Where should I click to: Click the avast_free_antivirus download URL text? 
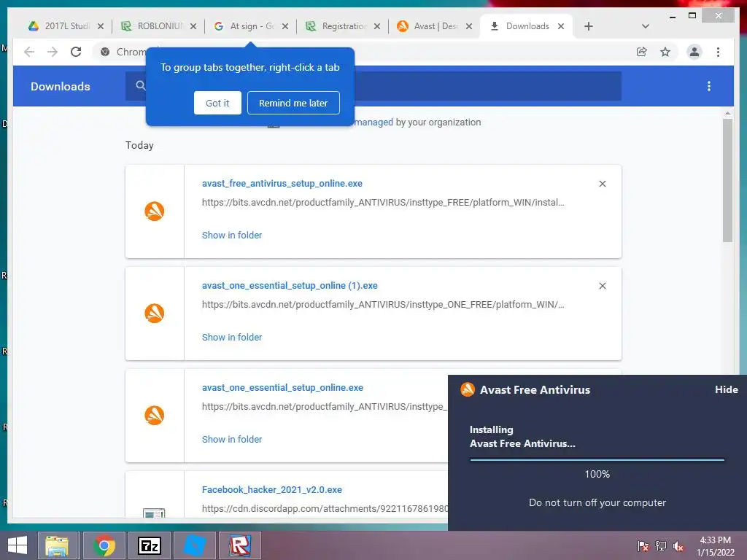click(383, 203)
